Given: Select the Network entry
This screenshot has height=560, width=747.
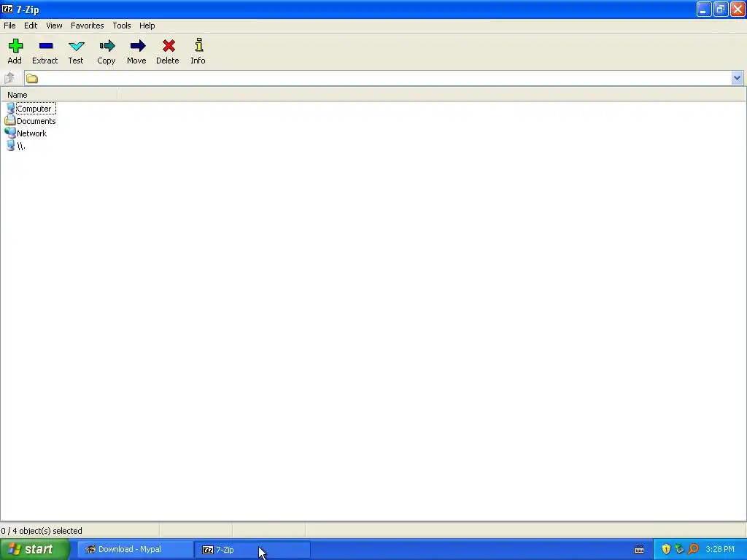Looking at the screenshot, I should pos(31,133).
